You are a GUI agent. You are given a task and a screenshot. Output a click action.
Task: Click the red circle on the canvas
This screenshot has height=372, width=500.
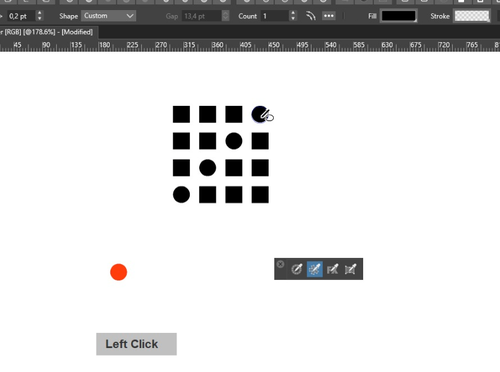[119, 272]
